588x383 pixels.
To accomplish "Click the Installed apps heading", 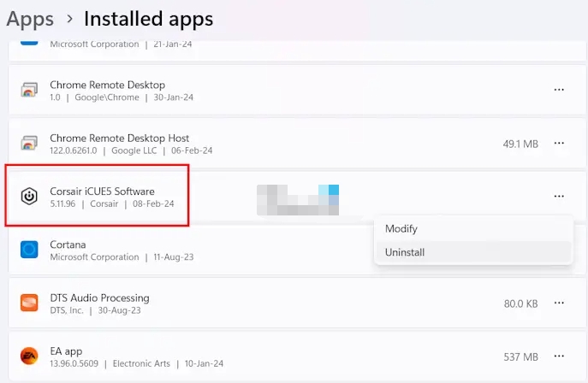I will click(x=149, y=19).
